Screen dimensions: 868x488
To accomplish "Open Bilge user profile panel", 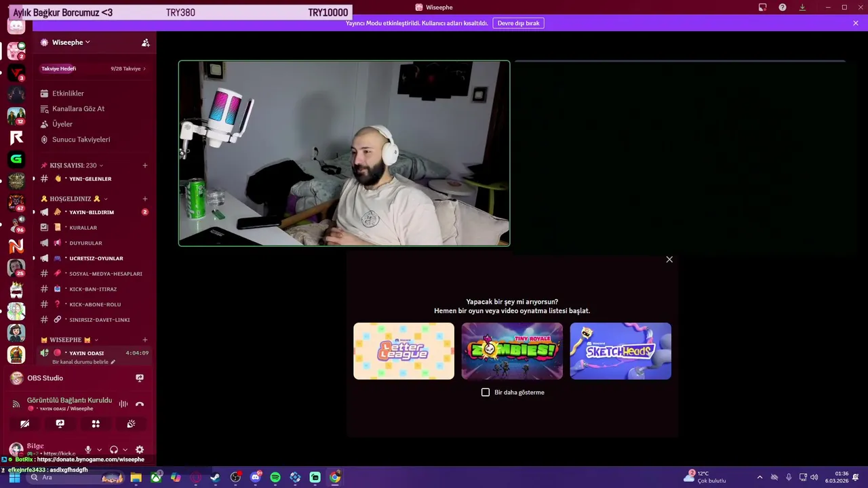I will point(42,449).
